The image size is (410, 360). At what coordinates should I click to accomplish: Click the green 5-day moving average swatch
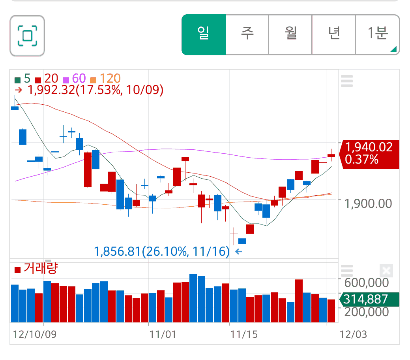coord(18,80)
